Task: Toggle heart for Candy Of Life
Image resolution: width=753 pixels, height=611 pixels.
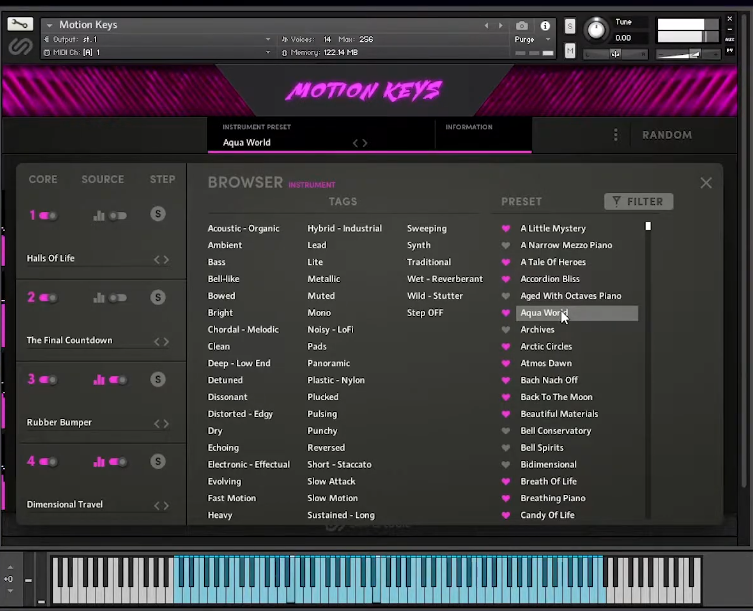Action: pyautogui.click(x=506, y=515)
